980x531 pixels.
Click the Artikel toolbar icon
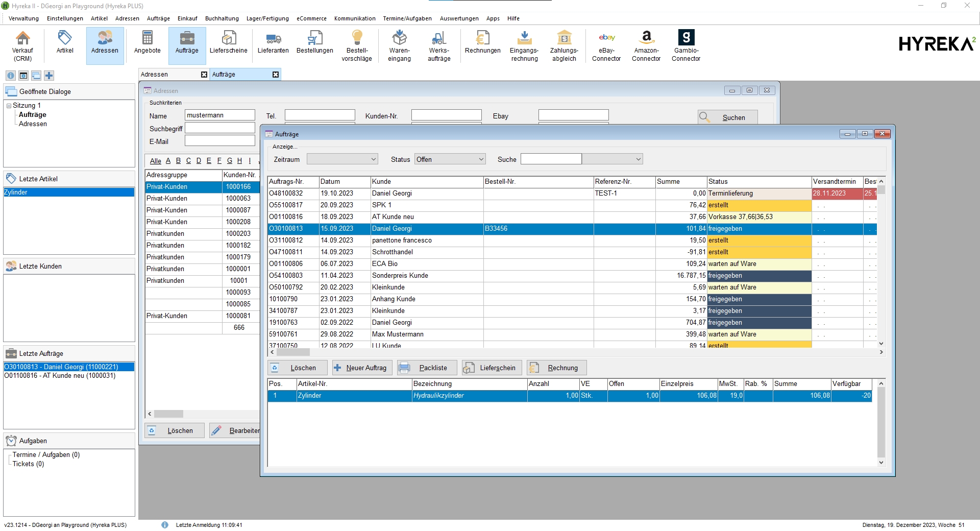65,42
